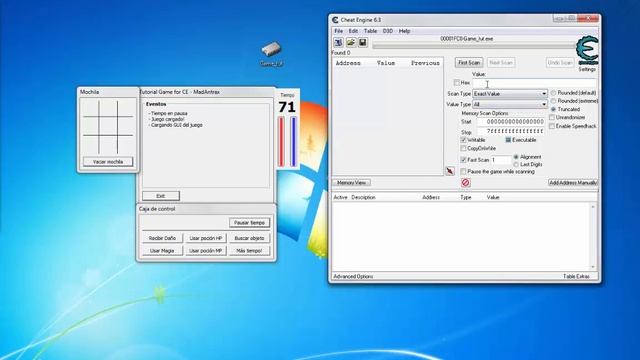Viewport: 640px width, 360px height.
Task: Open Game_tut desktop icon
Action: tap(272, 53)
